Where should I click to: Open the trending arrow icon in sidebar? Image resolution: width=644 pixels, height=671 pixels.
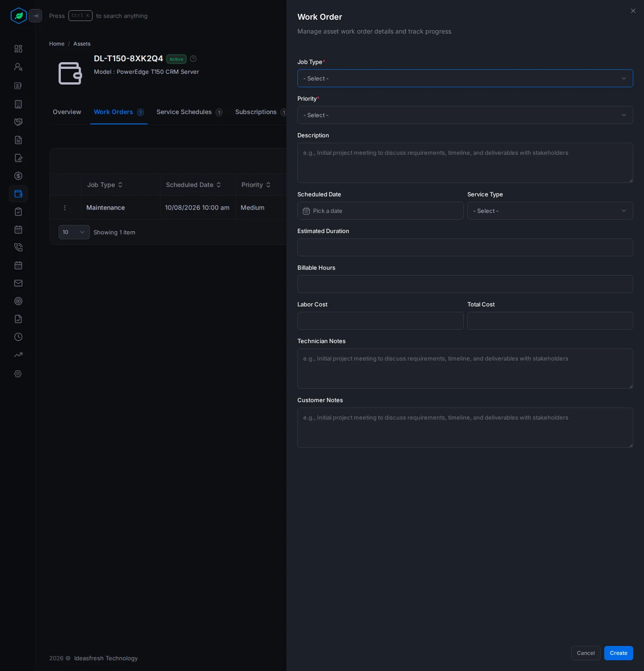pyautogui.click(x=18, y=355)
